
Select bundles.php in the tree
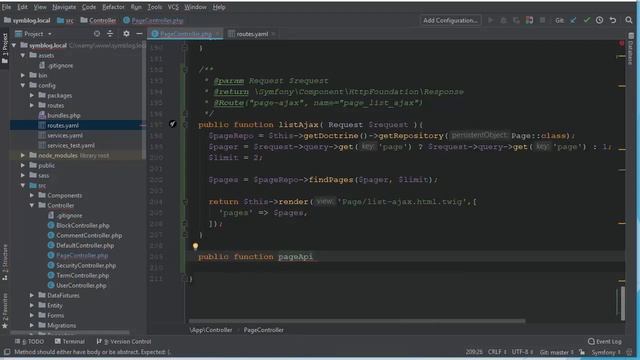63,116
